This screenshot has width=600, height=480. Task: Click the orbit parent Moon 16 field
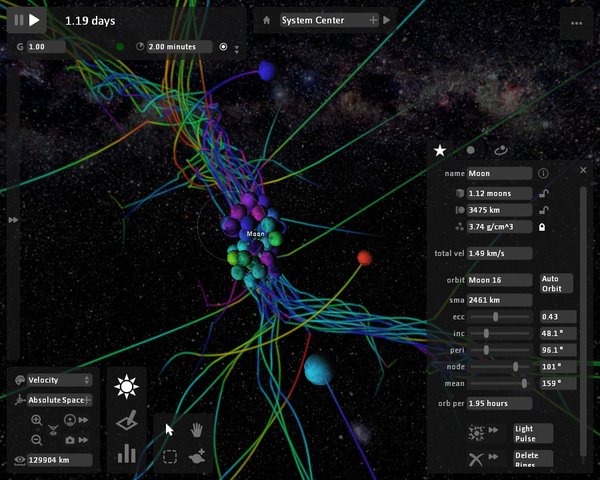[499, 280]
